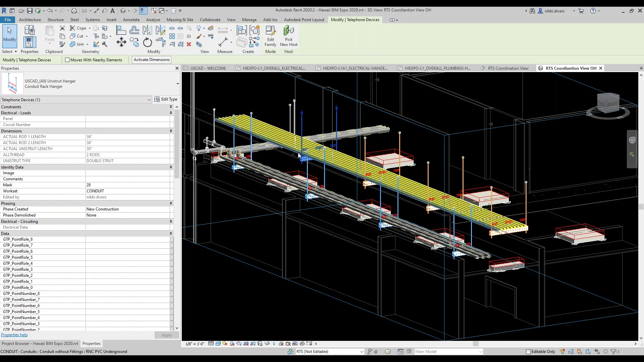Click the Rotate tool icon

pyautogui.click(x=147, y=42)
